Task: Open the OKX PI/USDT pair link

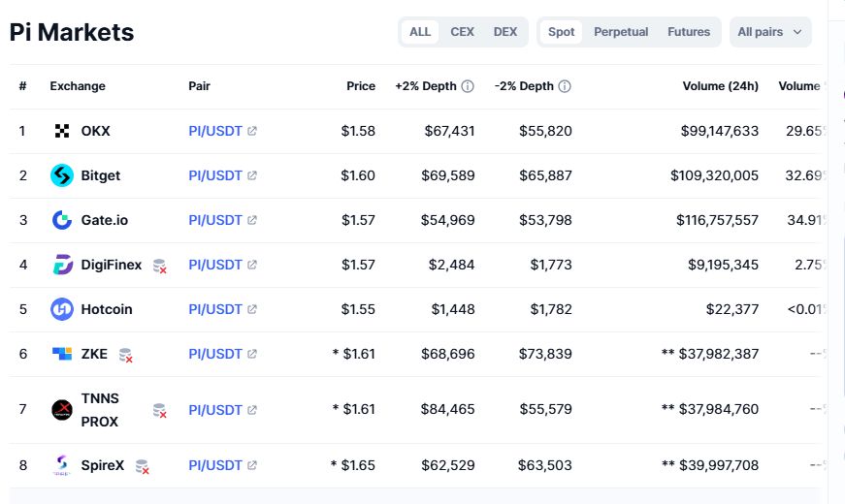Action: (x=215, y=131)
